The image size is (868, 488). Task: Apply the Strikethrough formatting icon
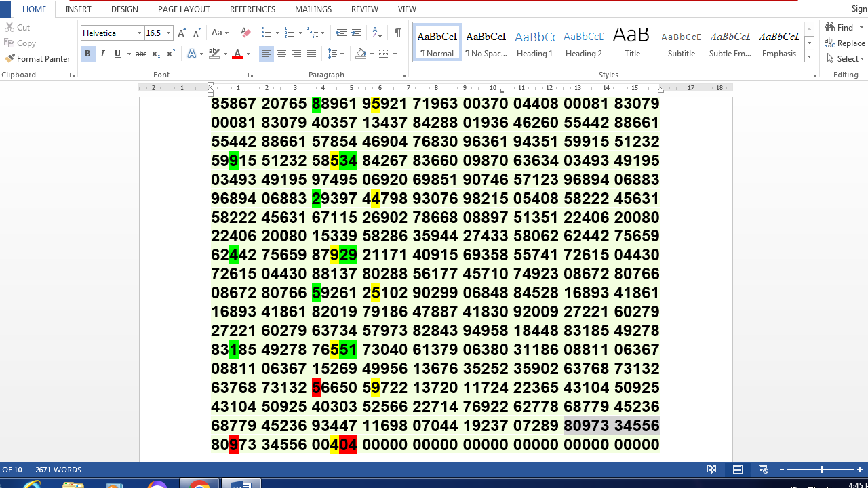[140, 54]
